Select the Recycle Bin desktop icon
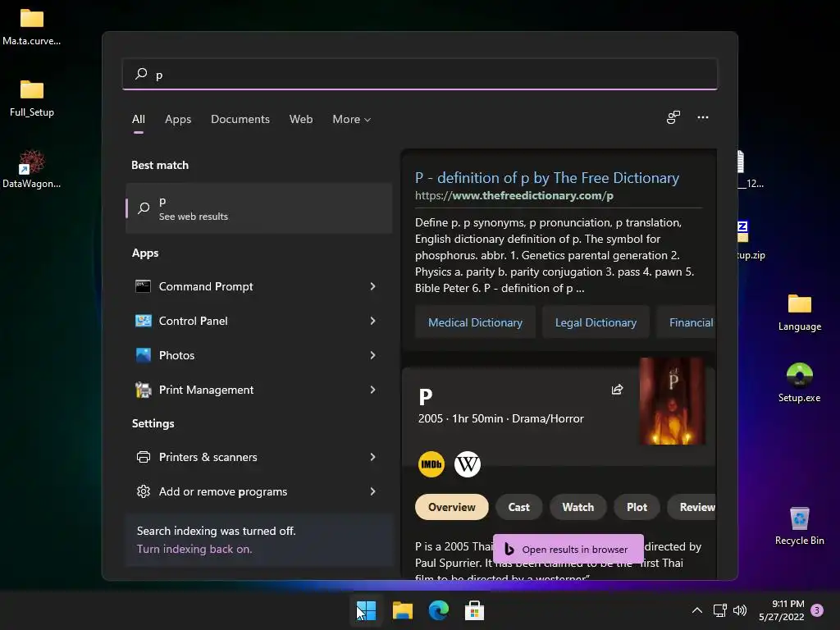840x630 pixels. click(x=799, y=526)
